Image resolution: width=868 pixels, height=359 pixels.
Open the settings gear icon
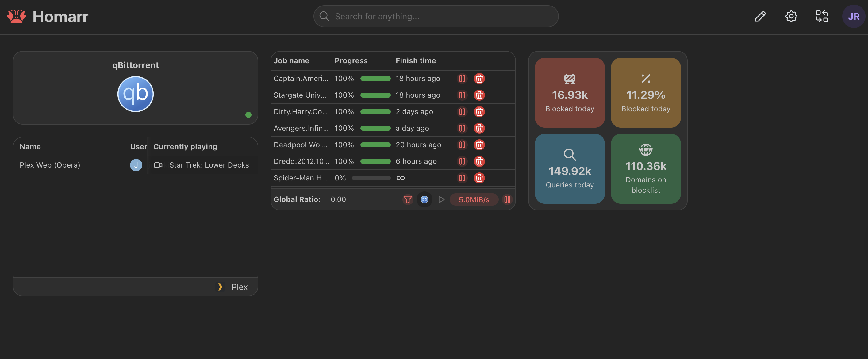791,16
